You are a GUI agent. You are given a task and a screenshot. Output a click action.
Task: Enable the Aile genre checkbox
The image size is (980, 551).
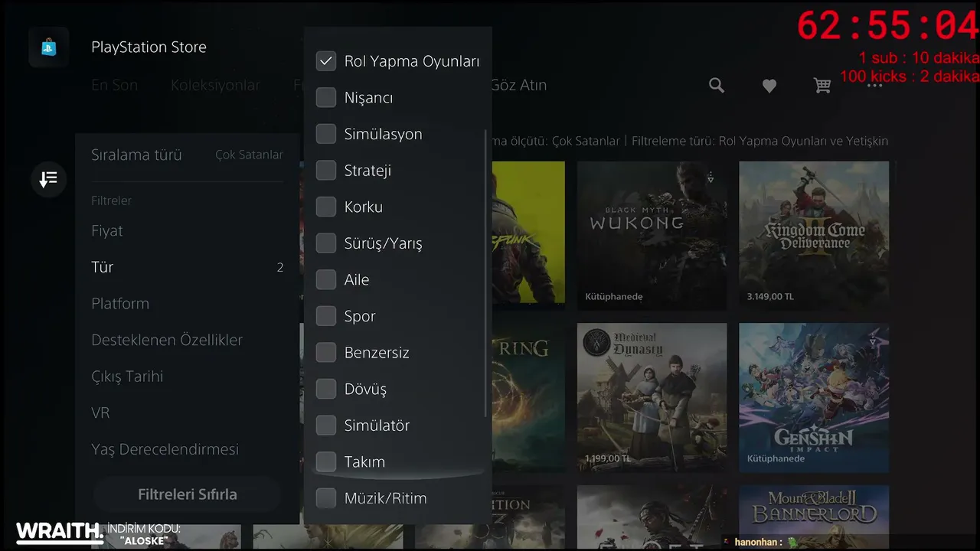click(326, 280)
